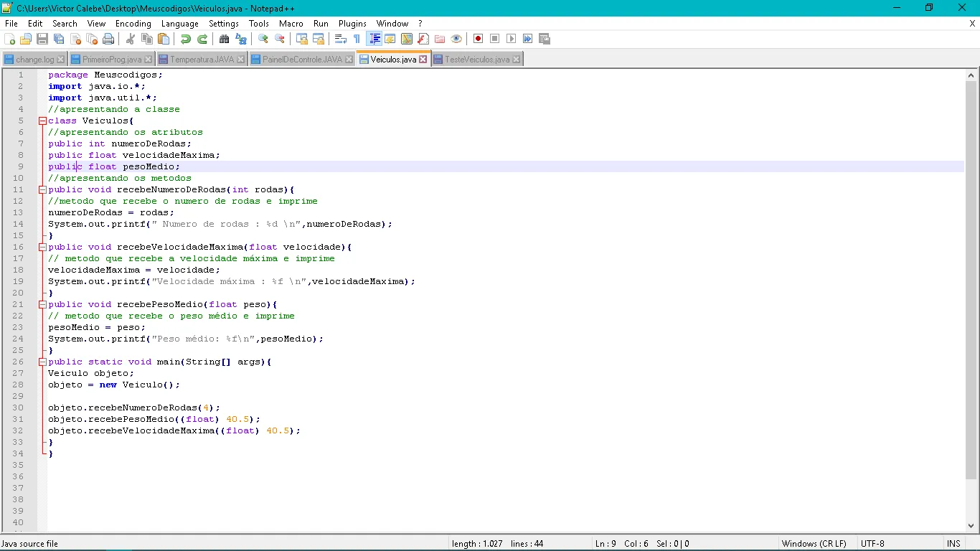Save the current file with the Save icon
Screen dimensions: 980x551
pyautogui.click(x=42, y=39)
